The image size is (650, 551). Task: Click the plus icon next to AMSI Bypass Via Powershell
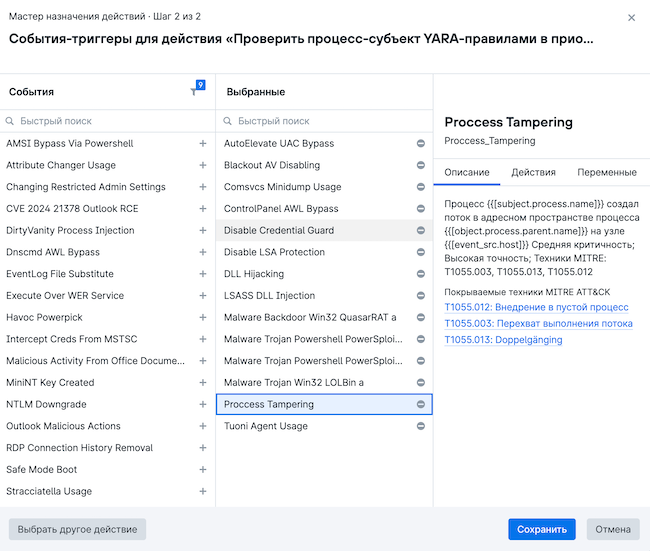203,144
